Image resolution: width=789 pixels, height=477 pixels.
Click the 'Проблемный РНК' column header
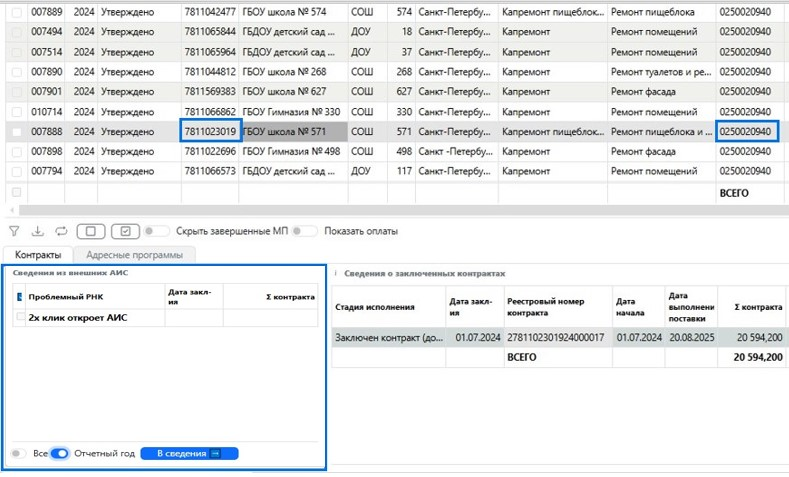pos(66,297)
